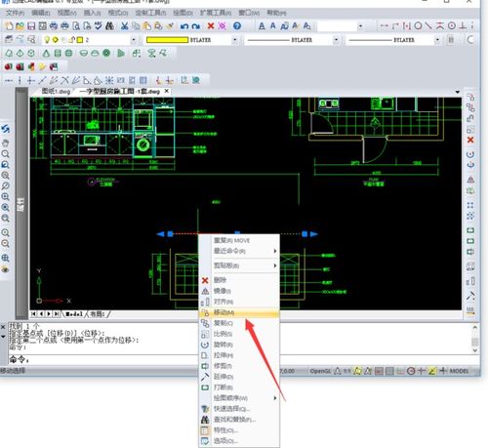Click the Undo arrow icon
Viewport: 488px width, 448px height.
184,26
